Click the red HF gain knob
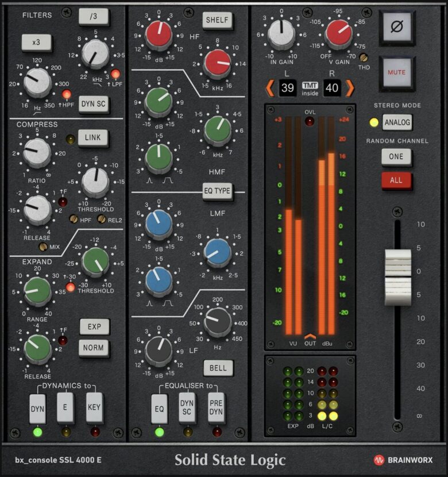448x477 pixels. point(158,34)
